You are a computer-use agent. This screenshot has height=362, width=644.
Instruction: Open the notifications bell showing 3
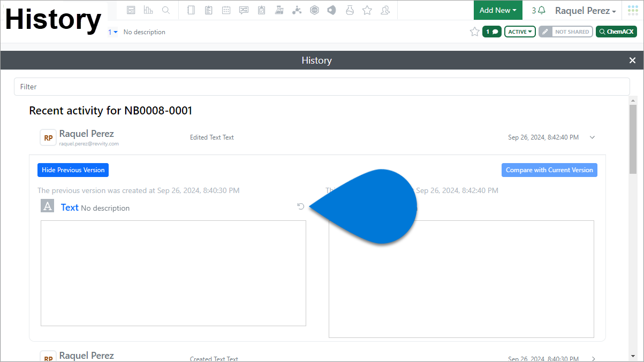[539, 10]
